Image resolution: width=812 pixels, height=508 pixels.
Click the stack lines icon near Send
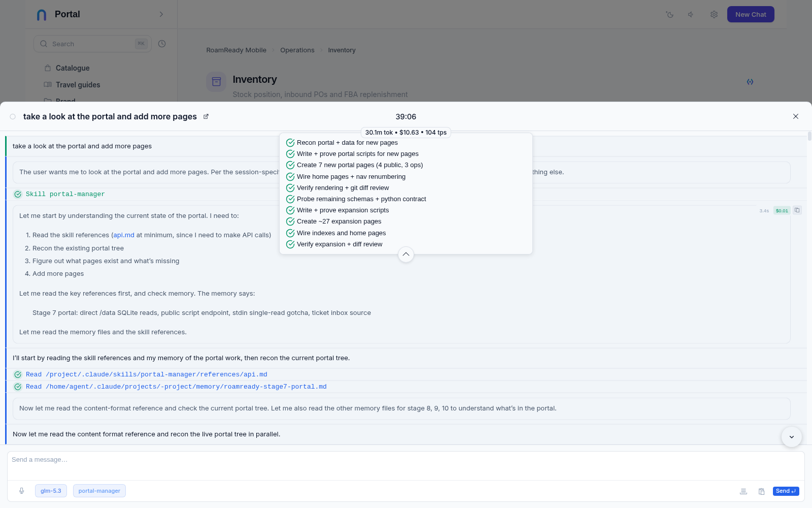(743, 491)
